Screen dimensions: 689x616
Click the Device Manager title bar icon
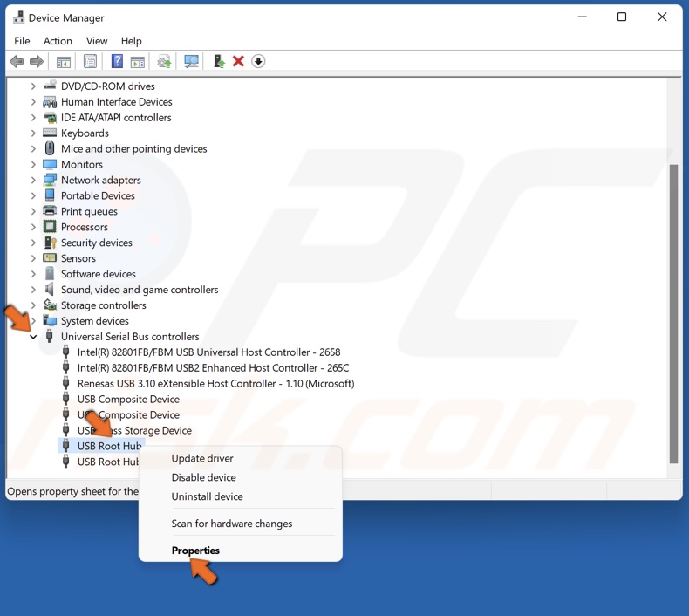pyautogui.click(x=18, y=17)
